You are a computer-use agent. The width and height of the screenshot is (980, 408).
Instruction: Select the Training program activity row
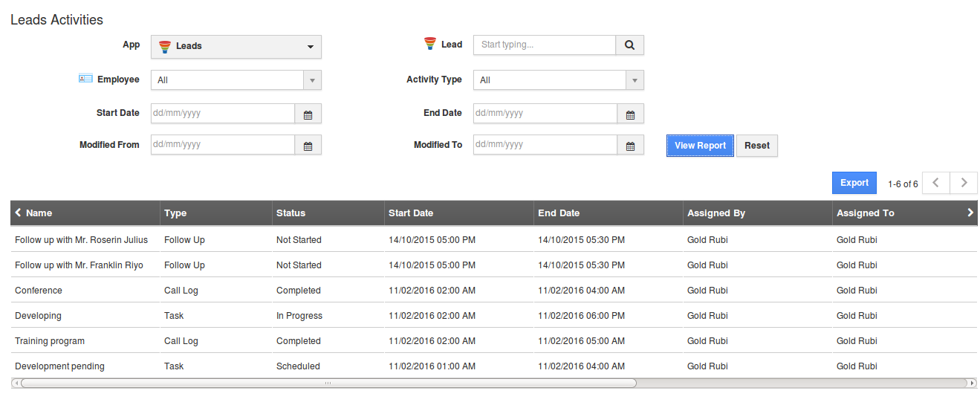click(50, 341)
